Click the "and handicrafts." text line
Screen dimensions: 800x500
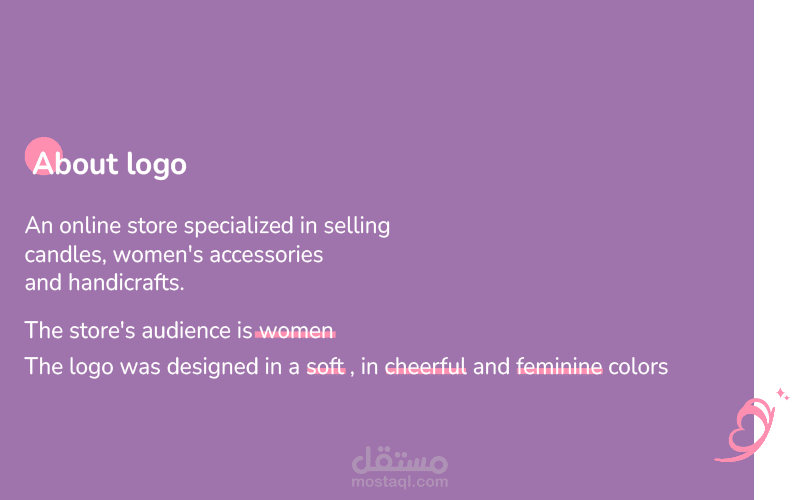(105, 283)
